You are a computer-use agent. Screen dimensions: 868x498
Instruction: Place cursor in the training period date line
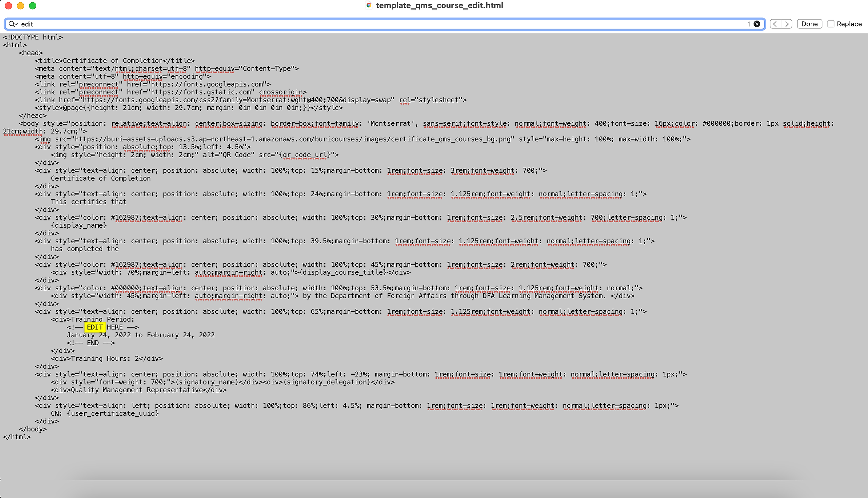(x=140, y=335)
